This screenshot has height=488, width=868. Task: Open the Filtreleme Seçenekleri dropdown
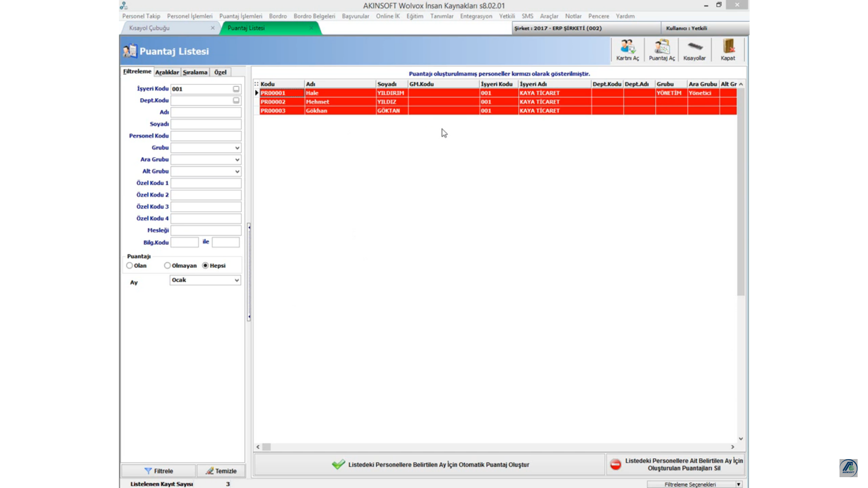[x=695, y=484]
